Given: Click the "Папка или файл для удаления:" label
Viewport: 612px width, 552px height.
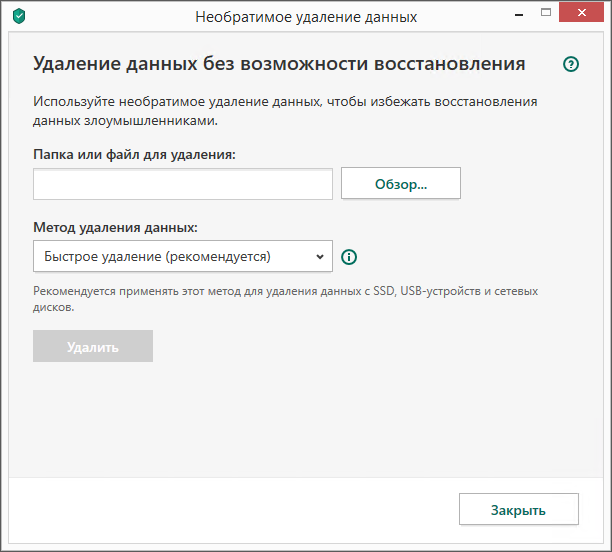Looking at the screenshot, I should pos(134,155).
